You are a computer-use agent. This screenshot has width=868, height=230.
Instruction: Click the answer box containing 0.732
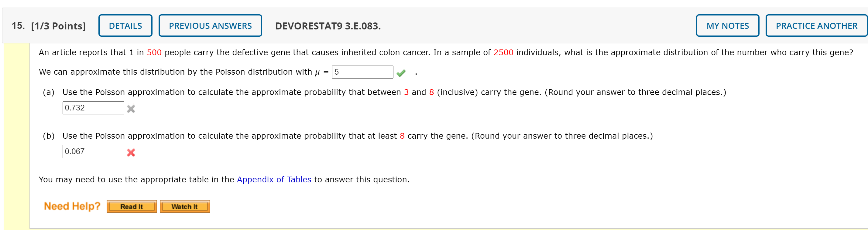(93, 108)
